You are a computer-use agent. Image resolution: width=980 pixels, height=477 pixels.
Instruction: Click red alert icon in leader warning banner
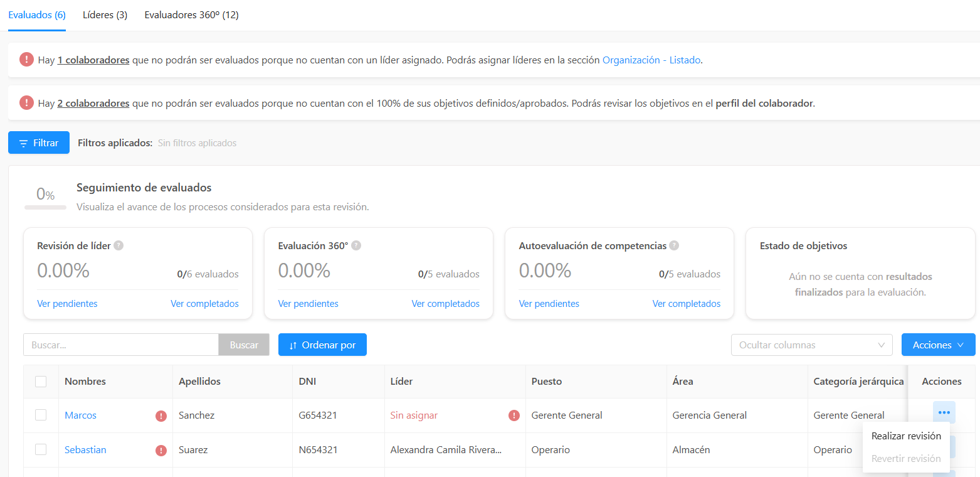click(x=26, y=60)
